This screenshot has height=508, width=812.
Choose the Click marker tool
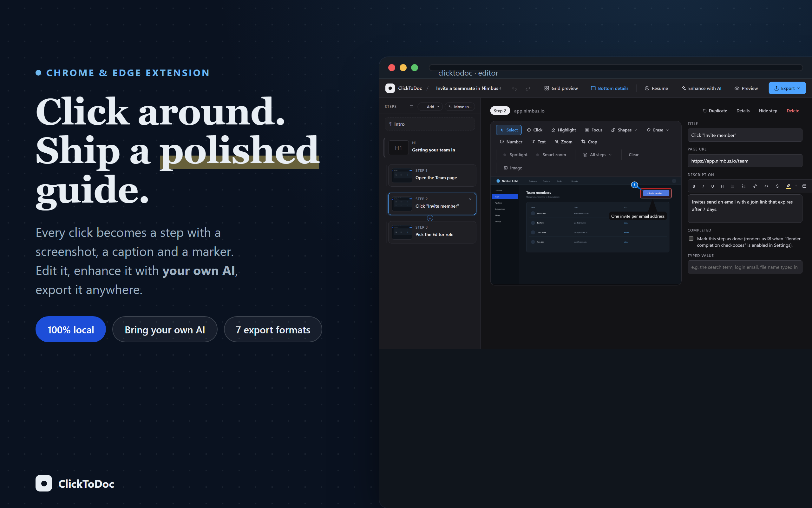pos(534,130)
